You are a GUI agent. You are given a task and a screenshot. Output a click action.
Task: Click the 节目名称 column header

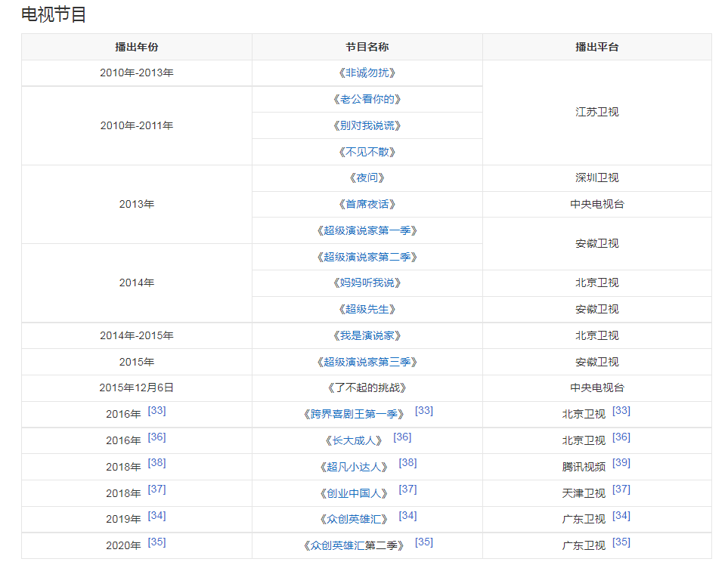point(367,47)
